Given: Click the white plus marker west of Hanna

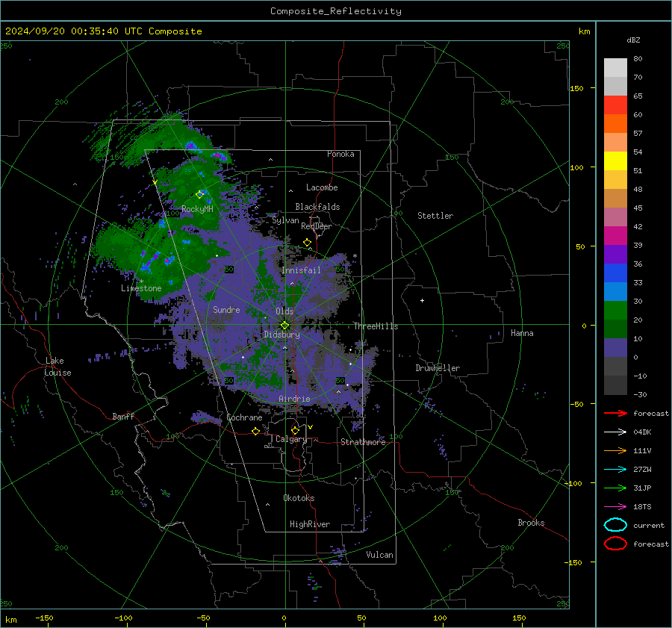Looking at the screenshot, I should tap(422, 300).
